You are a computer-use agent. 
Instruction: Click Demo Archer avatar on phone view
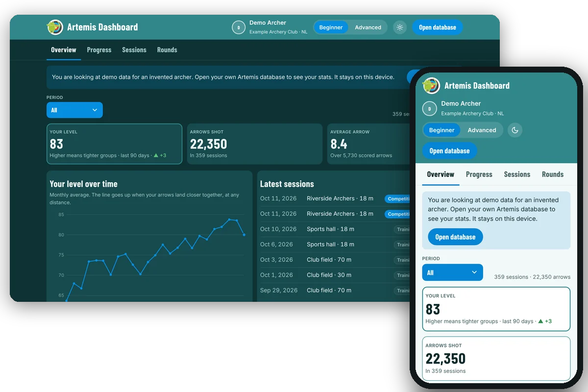click(430, 108)
